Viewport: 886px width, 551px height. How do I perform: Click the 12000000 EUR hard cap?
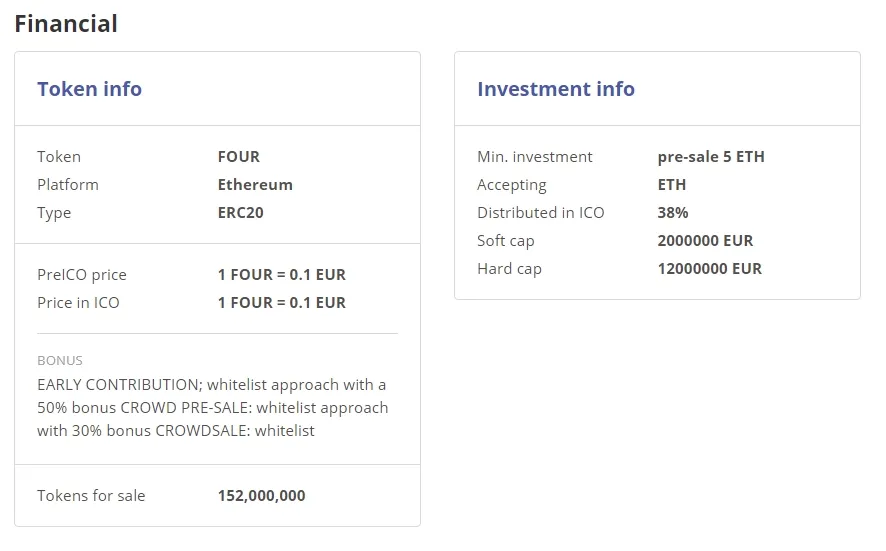click(x=710, y=268)
